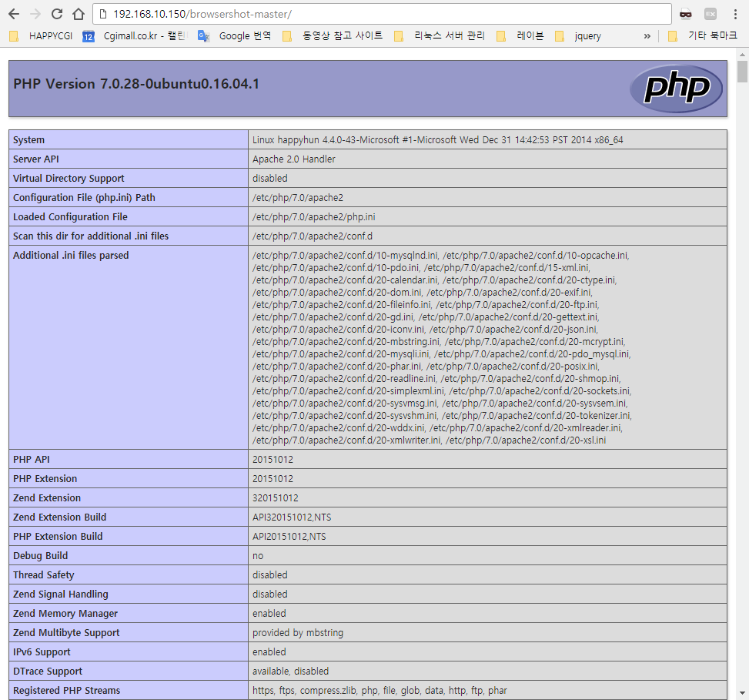
Task: Open the Chrome three-dot menu
Action: coord(735,15)
